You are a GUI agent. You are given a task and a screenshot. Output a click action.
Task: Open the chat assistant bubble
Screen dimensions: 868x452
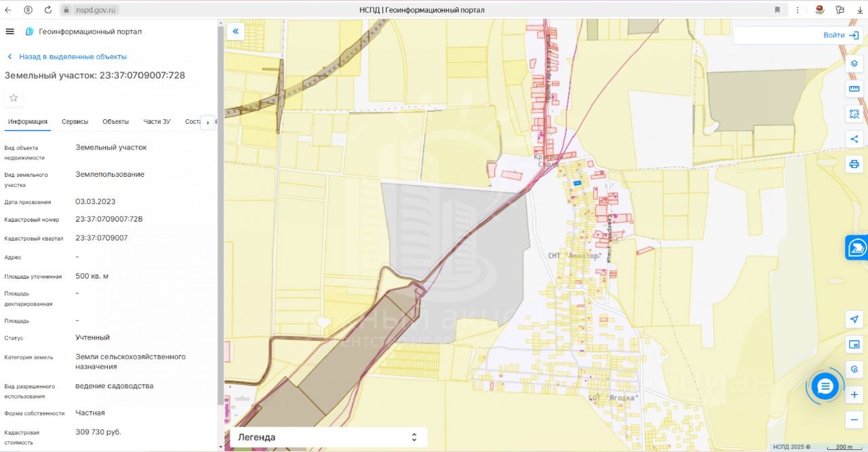(x=825, y=387)
